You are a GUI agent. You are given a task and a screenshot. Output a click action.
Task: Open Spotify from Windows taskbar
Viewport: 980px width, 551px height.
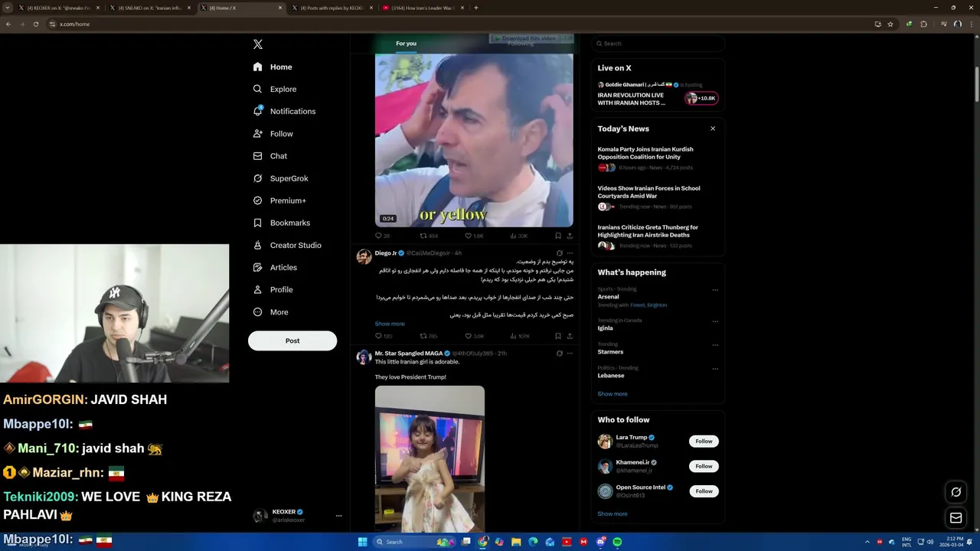(617, 542)
